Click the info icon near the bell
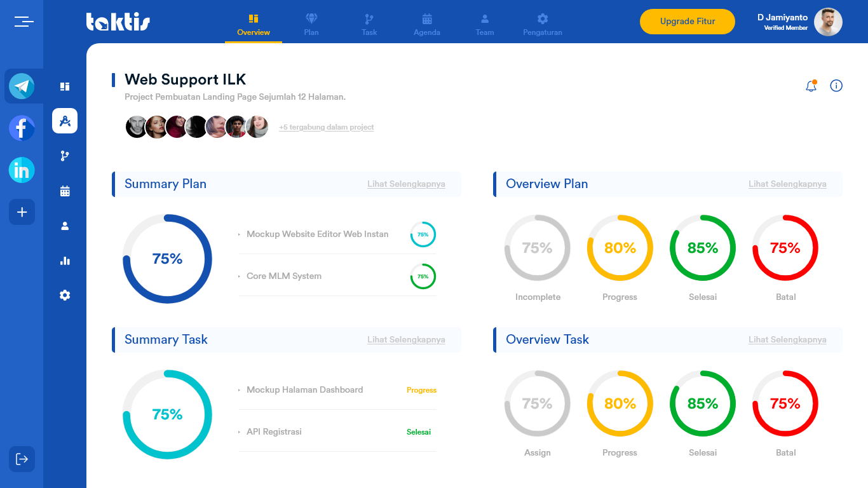The height and width of the screenshot is (488, 868). click(836, 86)
